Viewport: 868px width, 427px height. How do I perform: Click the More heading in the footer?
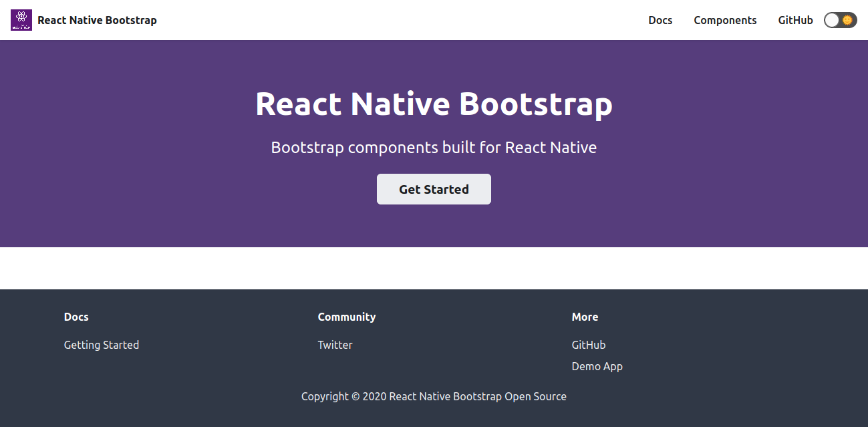tap(585, 317)
